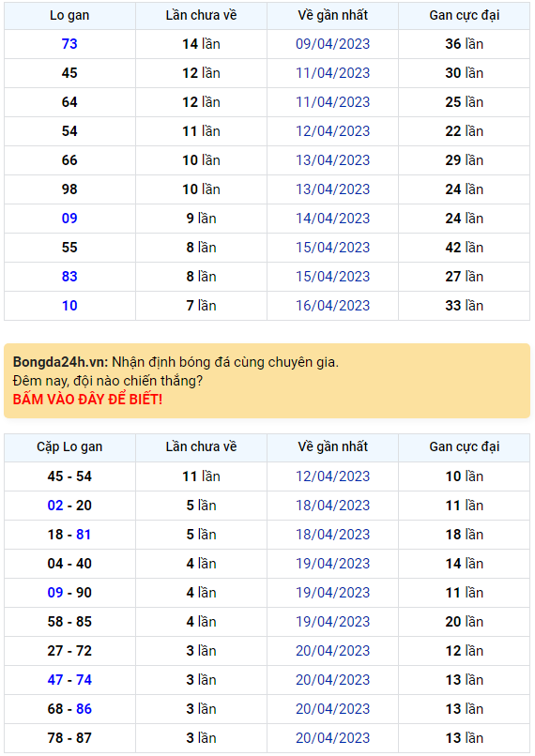Select the pair 27 - 72
Viewport: 535px width, 756px height.
tap(69, 651)
